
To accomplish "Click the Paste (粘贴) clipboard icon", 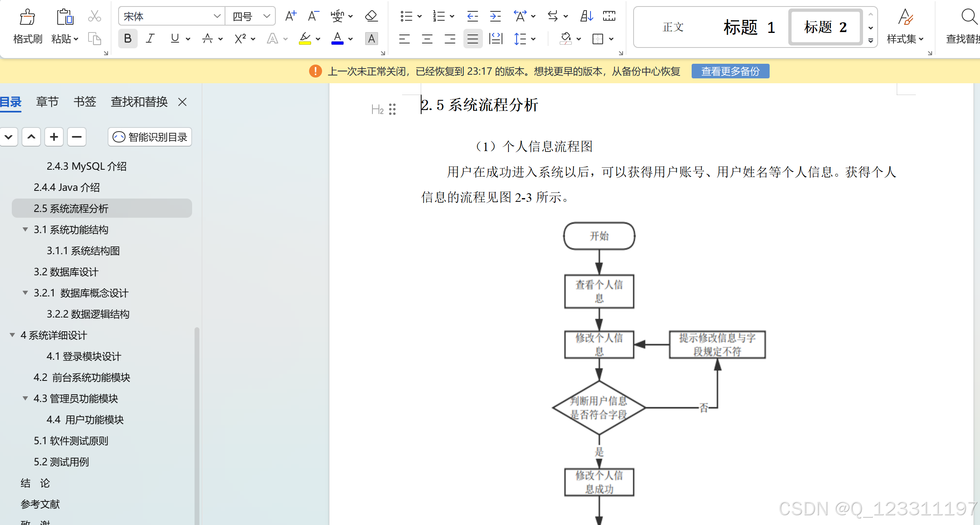I will coord(65,17).
